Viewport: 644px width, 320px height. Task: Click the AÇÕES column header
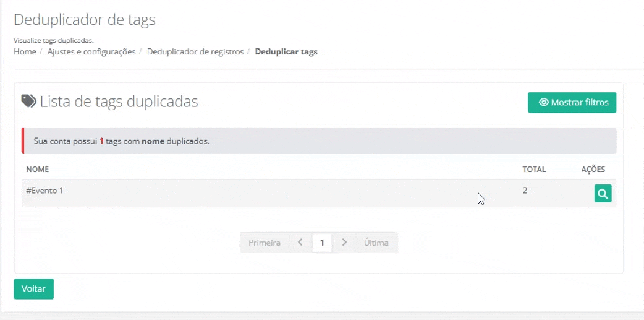point(593,169)
